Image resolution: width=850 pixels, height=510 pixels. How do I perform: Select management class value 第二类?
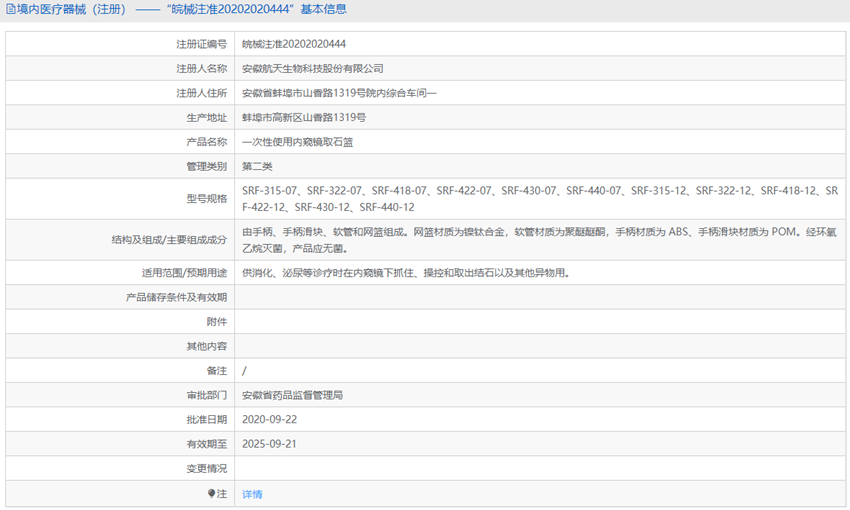(257, 166)
